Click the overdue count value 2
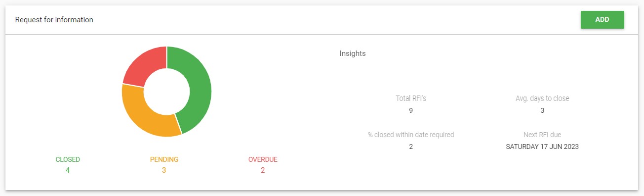This screenshot has width=644, height=196. coord(263,170)
